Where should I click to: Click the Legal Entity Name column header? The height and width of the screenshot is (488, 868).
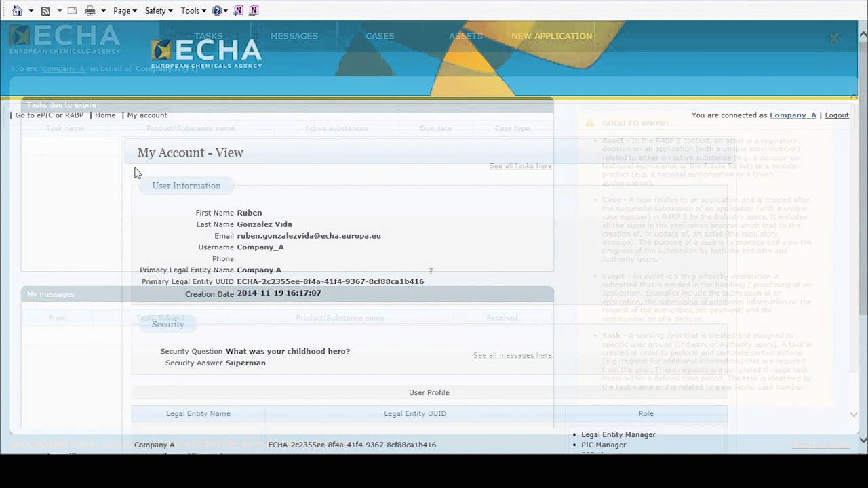tap(198, 413)
